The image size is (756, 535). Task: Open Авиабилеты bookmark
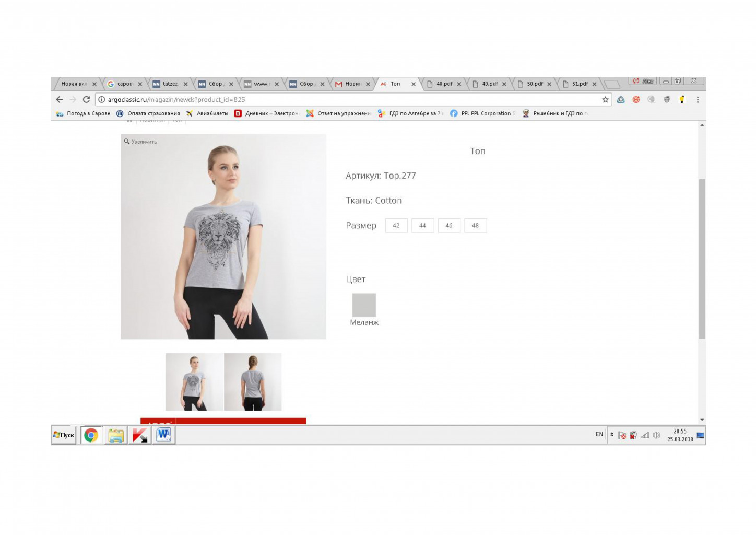pos(207,113)
